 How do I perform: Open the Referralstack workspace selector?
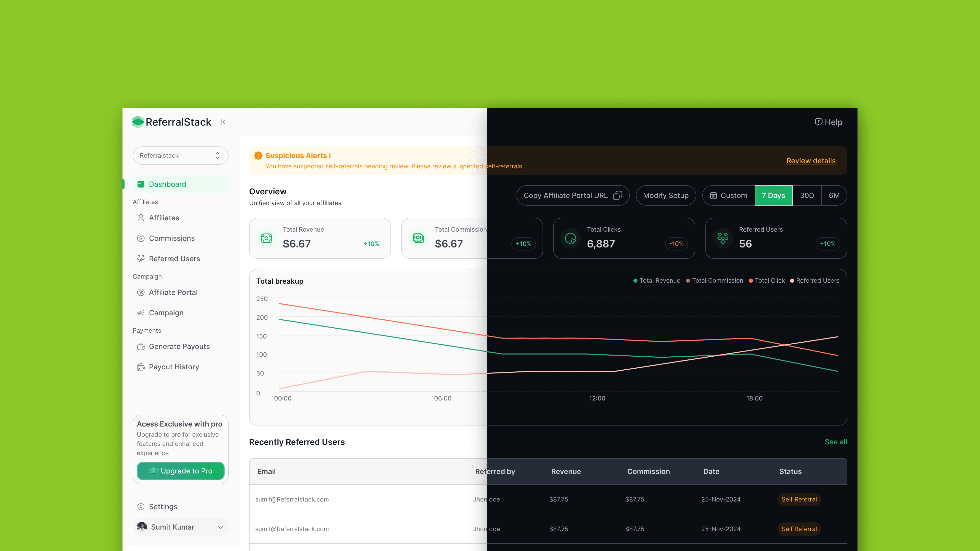[180, 156]
